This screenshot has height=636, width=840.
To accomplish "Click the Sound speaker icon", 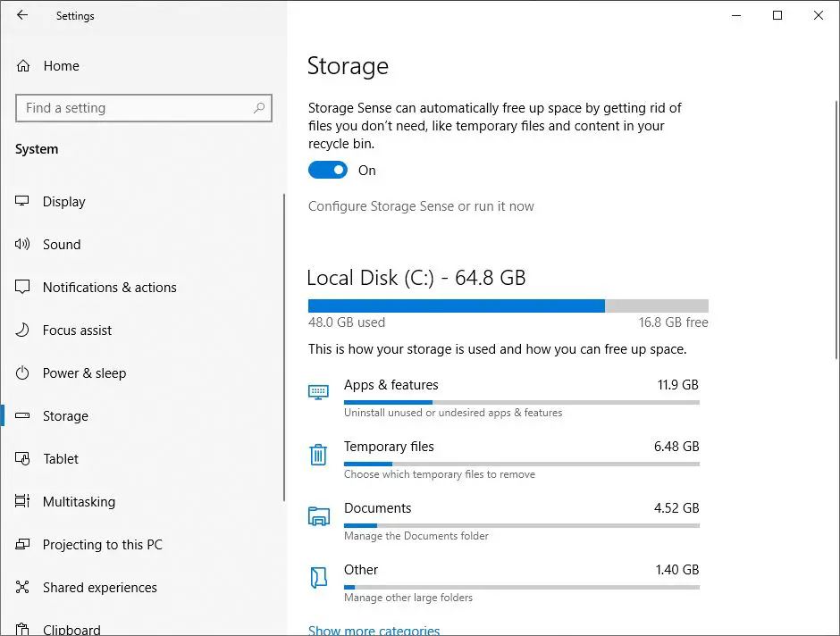I will [x=23, y=245].
